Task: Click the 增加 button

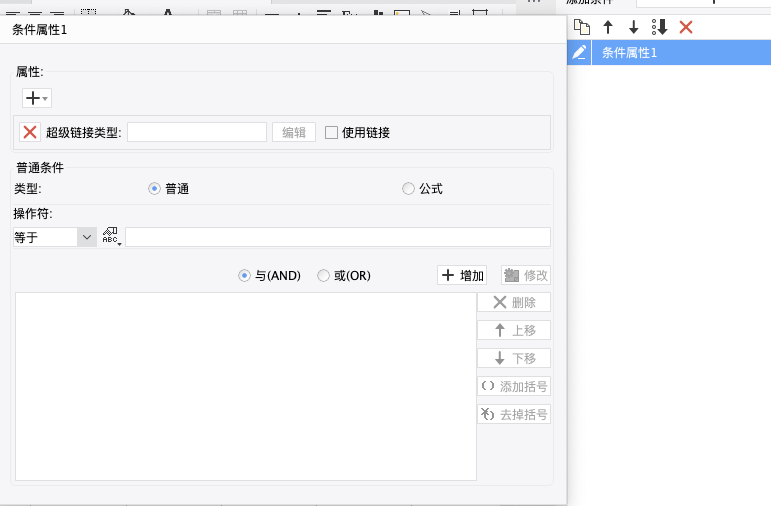Action: point(462,275)
